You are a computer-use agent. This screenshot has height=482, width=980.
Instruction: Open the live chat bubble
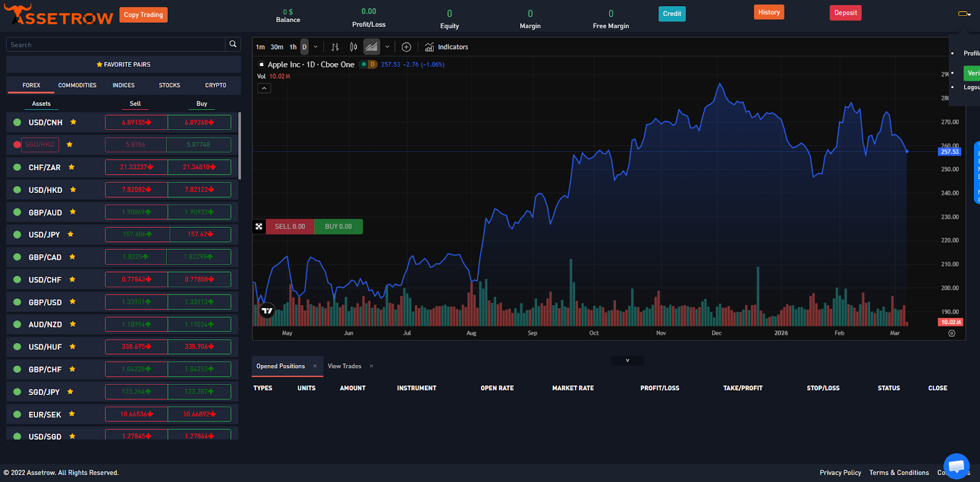pos(956,466)
